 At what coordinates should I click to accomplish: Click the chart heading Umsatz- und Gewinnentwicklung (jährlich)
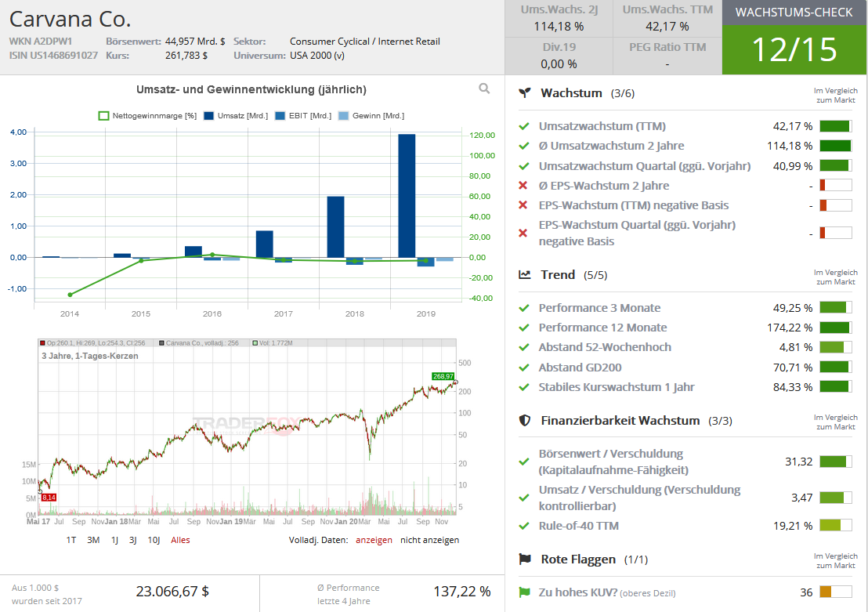[x=251, y=89]
